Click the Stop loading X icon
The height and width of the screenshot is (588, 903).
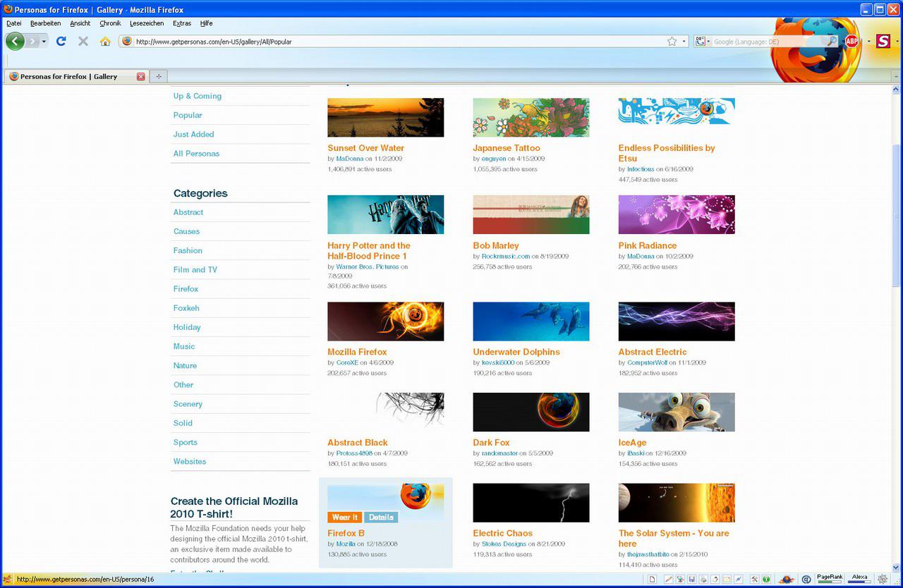click(x=83, y=42)
